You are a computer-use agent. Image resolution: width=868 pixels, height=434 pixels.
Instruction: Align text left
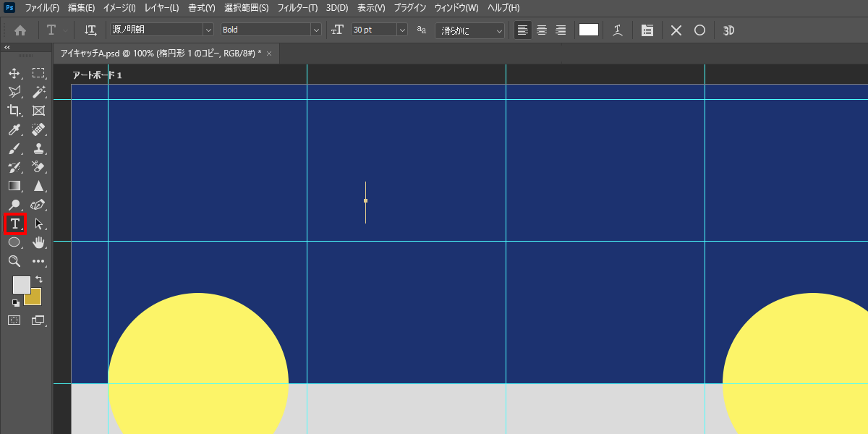522,30
